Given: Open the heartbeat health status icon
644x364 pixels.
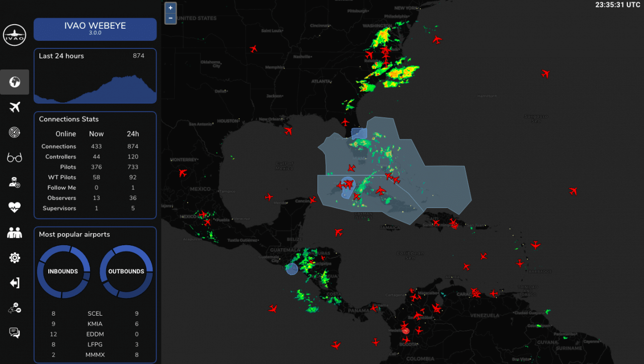Looking at the screenshot, I should [x=15, y=207].
